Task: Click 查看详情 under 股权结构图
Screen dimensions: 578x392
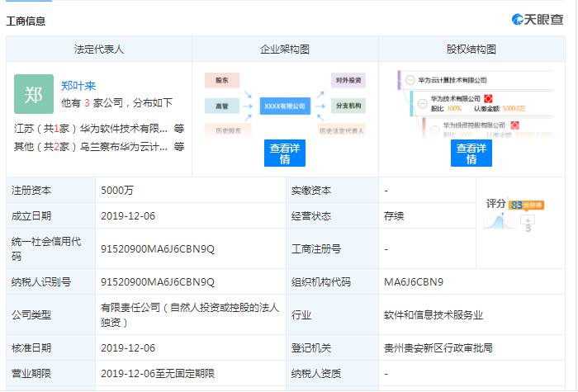Action: tap(471, 153)
